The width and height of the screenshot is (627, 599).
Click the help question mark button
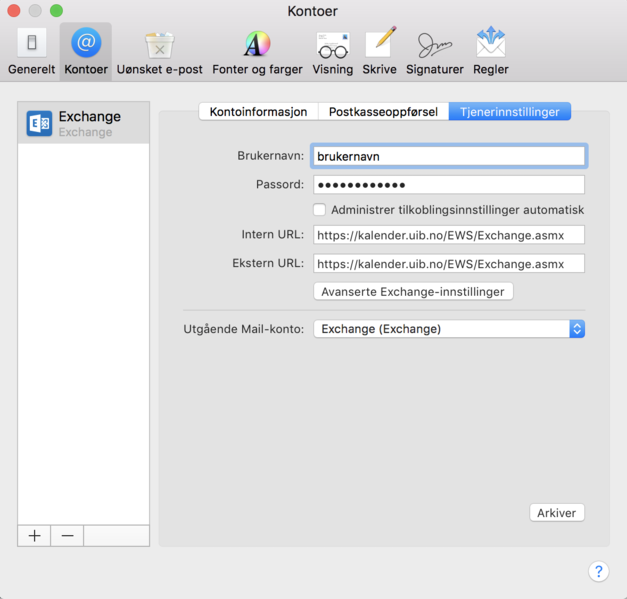598,571
